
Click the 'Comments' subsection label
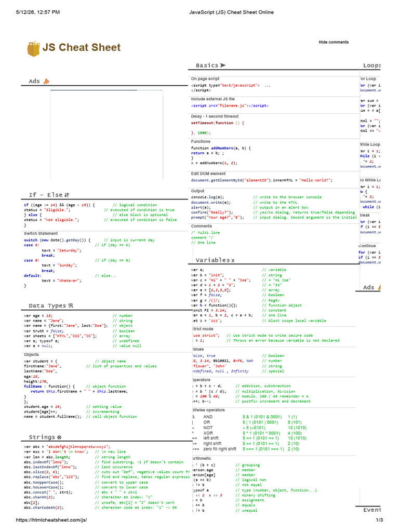click(x=201, y=226)
